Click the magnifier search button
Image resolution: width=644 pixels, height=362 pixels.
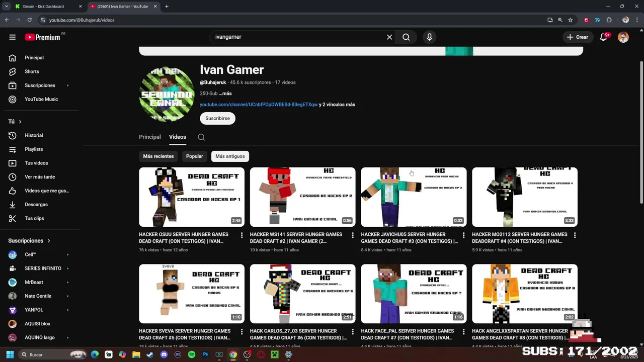click(406, 37)
